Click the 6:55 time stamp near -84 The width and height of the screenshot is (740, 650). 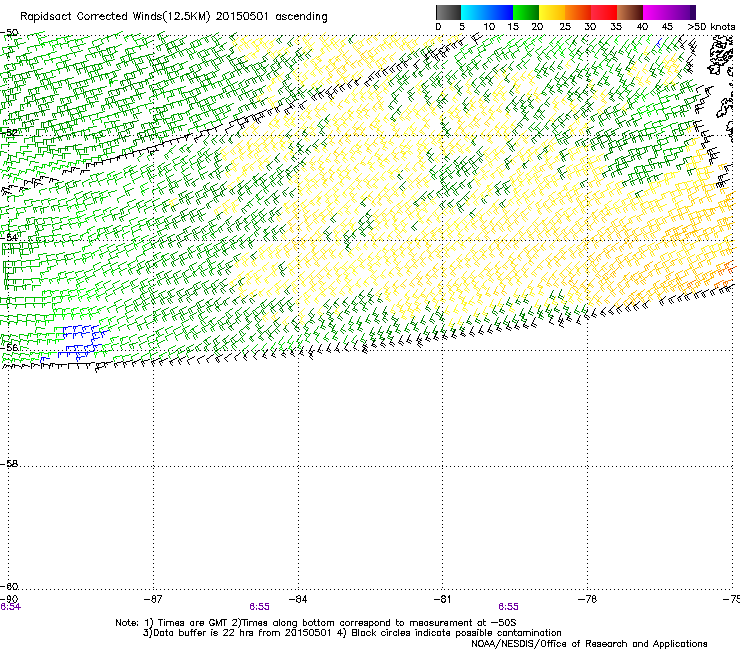tap(260, 607)
